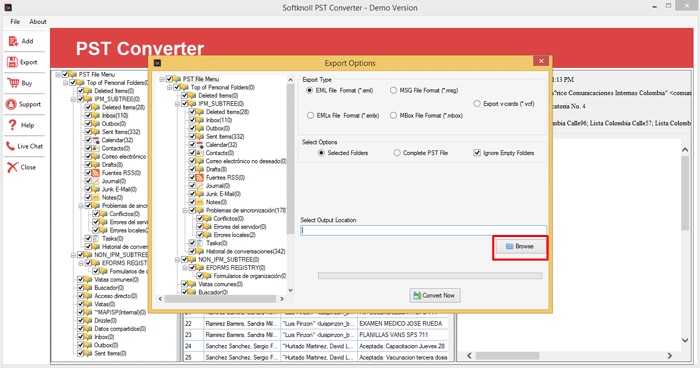Select row 24 Aceptada: Capacitacion Jueves 28
700x368 pixels.
point(316,346)
